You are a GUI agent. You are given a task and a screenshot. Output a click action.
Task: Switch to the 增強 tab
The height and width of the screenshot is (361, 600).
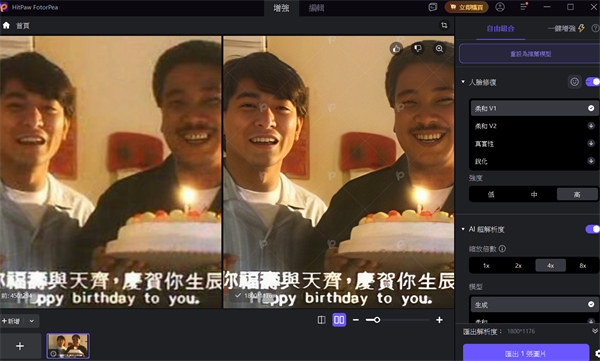pos(281,8)
